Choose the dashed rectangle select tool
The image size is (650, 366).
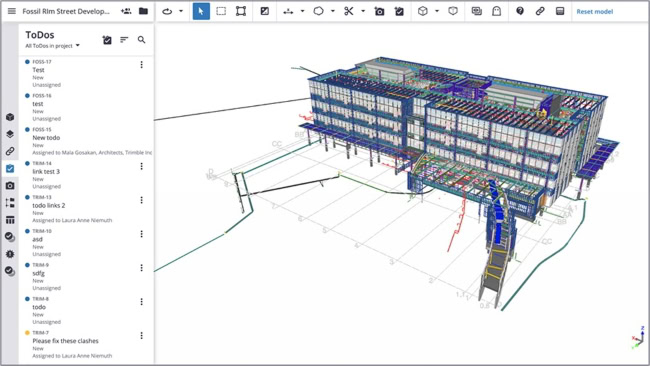221,11
